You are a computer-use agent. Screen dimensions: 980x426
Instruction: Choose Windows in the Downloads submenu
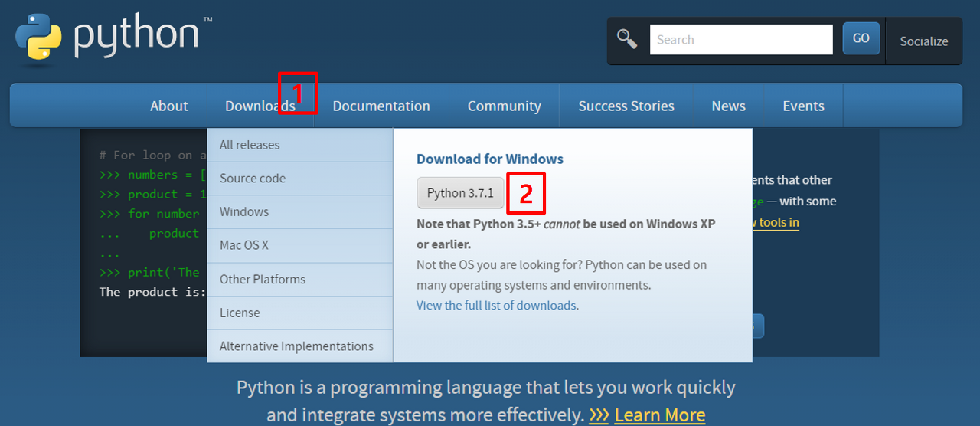[300, 212]
